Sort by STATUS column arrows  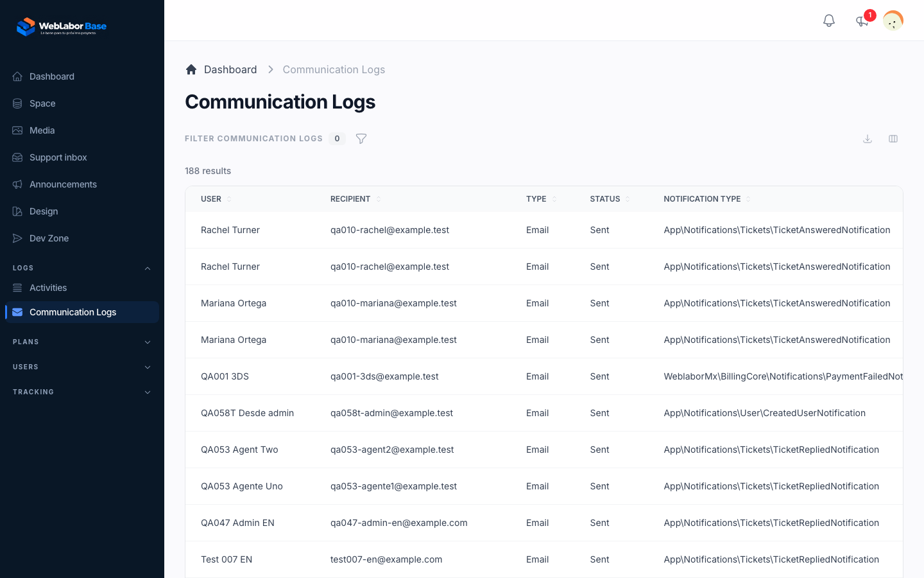click(628, 199)
